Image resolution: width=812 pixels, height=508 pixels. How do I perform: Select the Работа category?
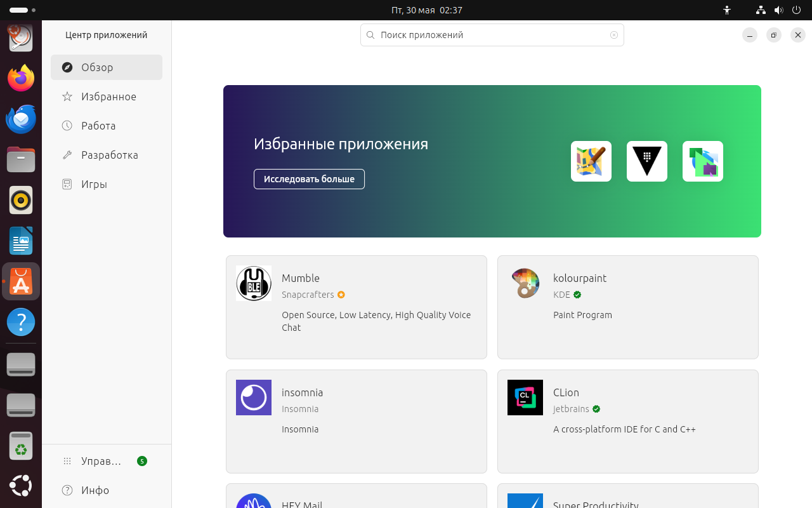[107, 126]
